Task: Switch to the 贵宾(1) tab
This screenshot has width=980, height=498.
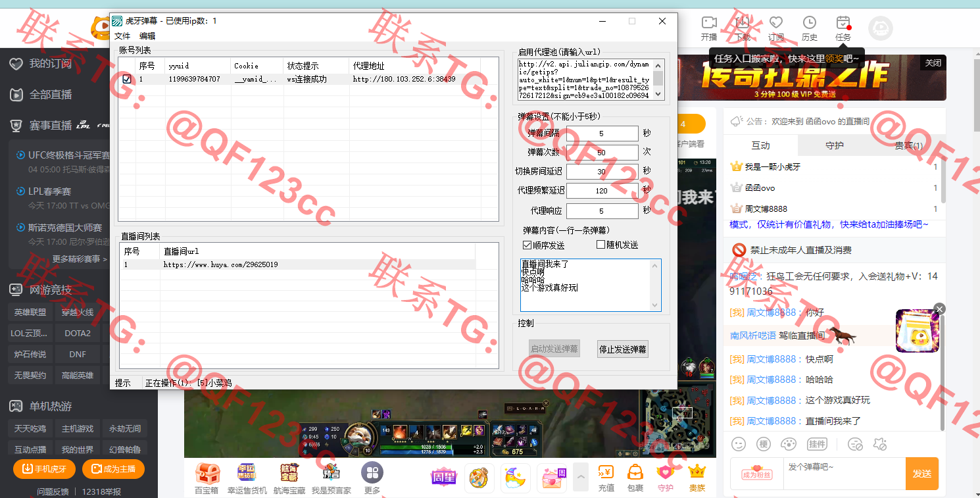Action: click(908, 145)
